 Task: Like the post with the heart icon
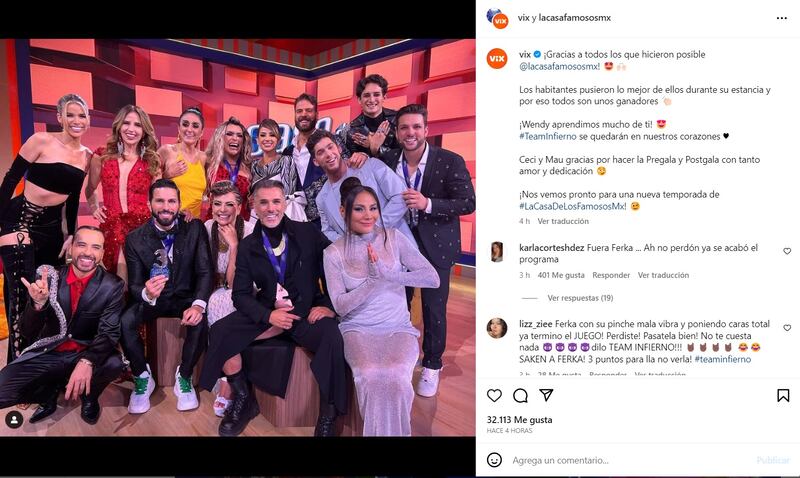click(494, 395)
